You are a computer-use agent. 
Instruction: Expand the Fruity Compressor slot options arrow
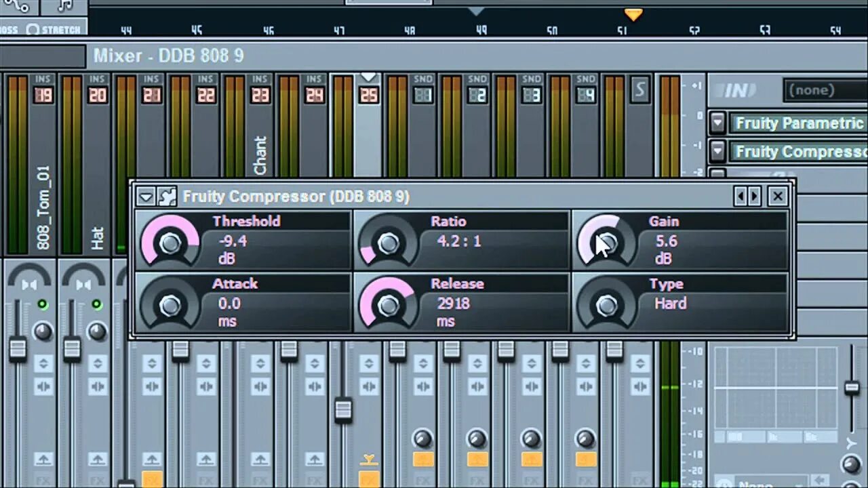(x=718, y=151)
